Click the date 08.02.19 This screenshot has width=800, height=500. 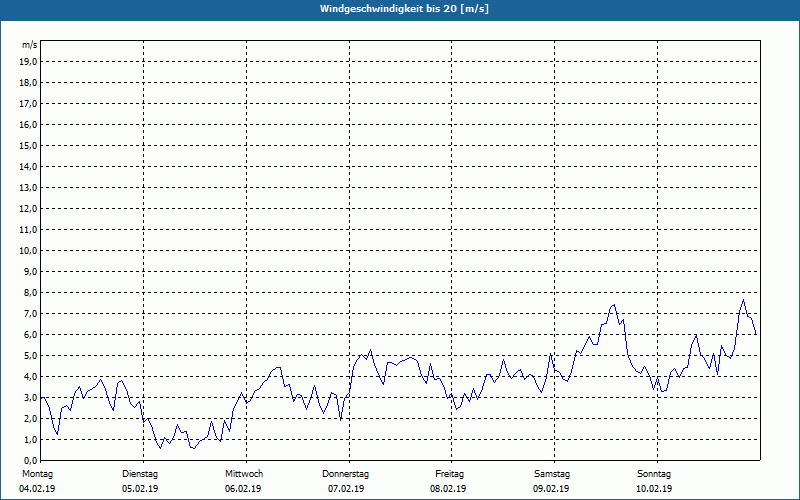(x=448, y=489)
